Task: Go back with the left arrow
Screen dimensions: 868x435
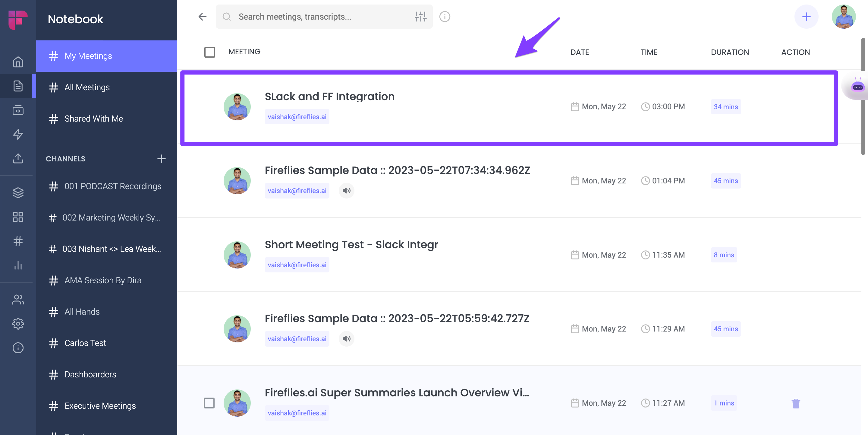Action: (202, 17)
